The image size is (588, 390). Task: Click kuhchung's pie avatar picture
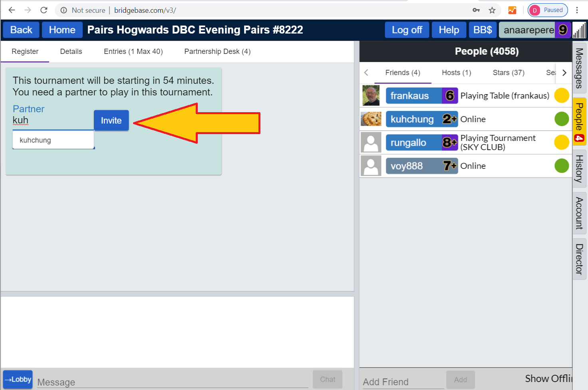pos(371,119)
